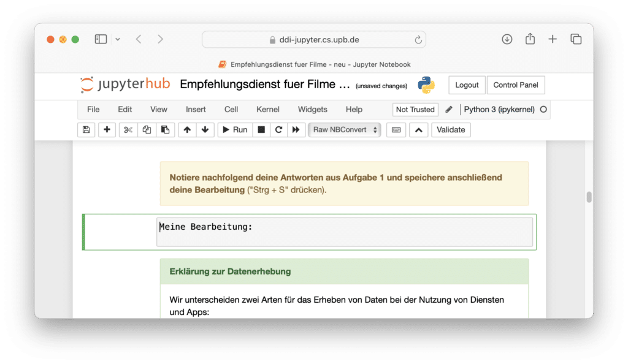Collapse header with the up chevron button
Screen dimensions: 628x364
[x=418, y=129]
